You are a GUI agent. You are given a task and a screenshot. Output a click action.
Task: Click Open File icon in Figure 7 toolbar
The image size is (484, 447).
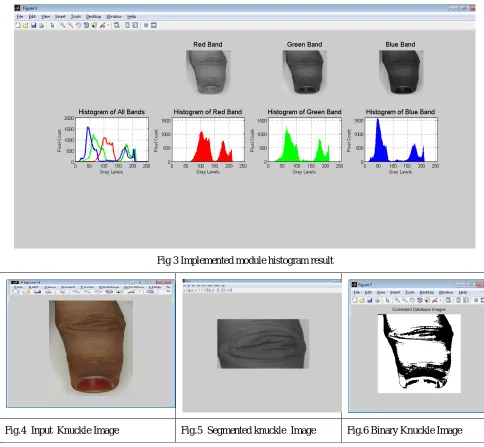pyautogui.click(x=362, y=300)
